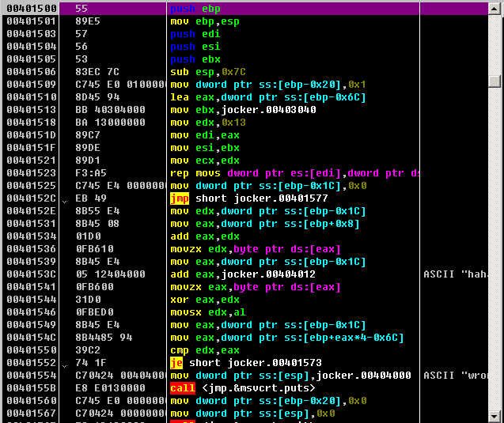Select 'mov eax,dword ptr ss:[ebp+eax*4-0x6C]' line

[287, 338]
